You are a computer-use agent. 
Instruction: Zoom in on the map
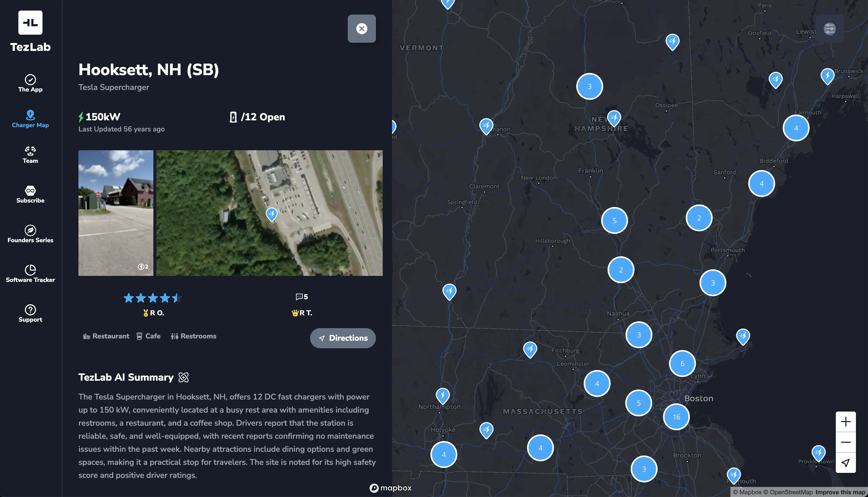pyautogui.click(x=845, y=422)
